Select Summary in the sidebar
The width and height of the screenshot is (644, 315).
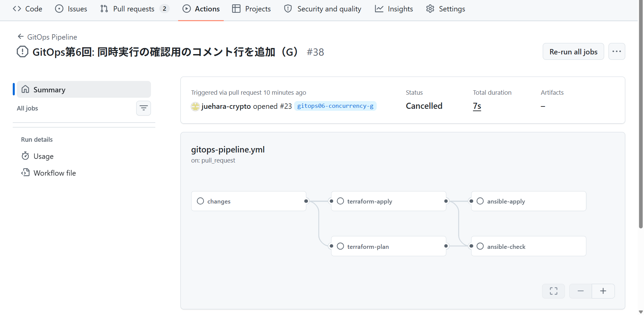click(84, 89)
